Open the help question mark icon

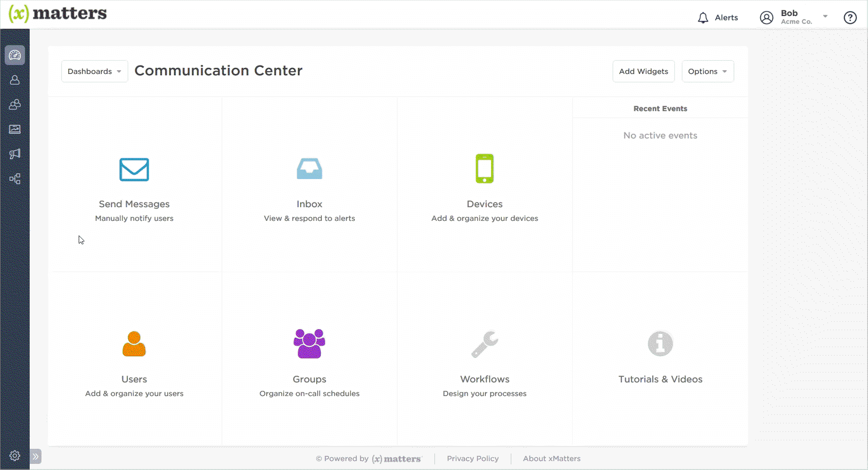[x=850, y=18]
